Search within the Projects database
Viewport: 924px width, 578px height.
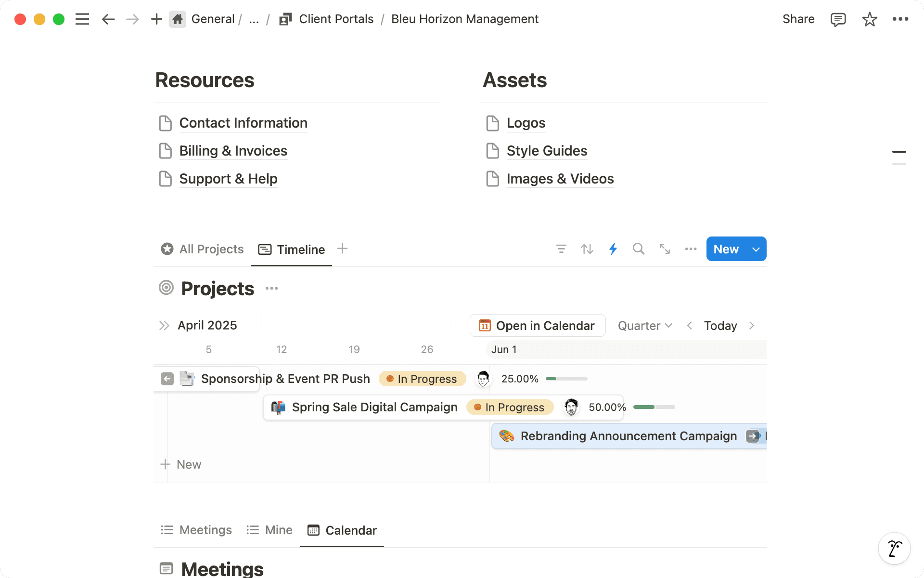tap(639, 249)
